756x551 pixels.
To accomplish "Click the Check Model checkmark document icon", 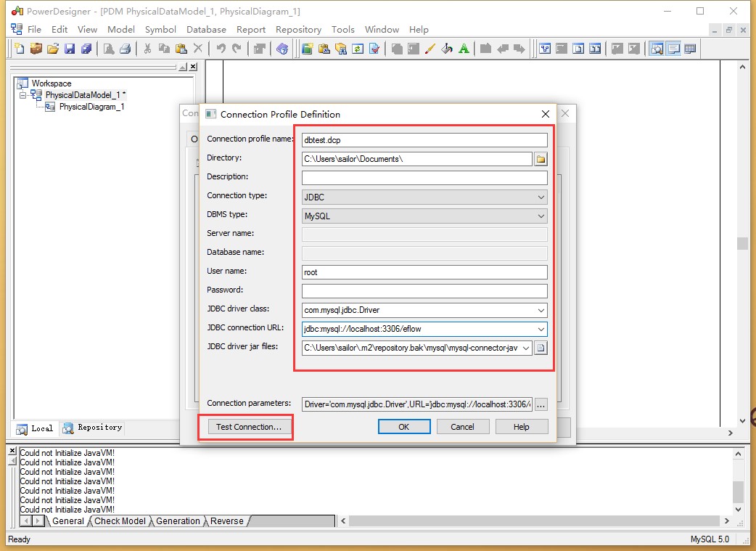I will [x=374, y=48].
